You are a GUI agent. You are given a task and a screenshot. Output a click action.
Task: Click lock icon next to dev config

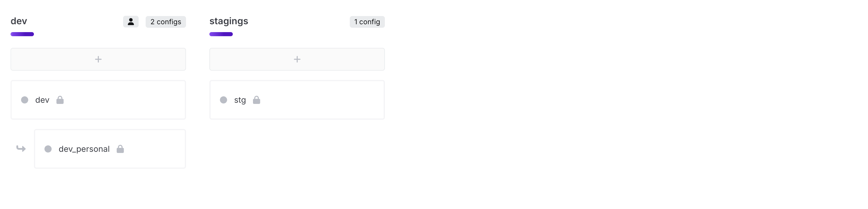[60, 100]
